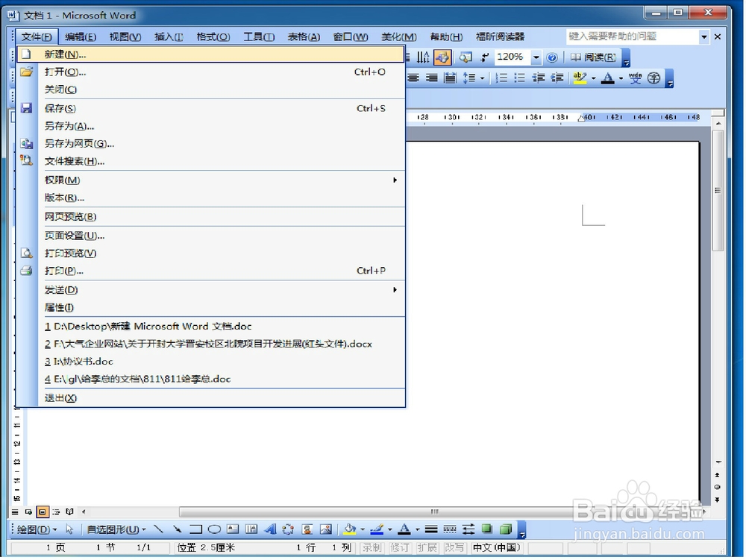Select Objects pointer in drawing toolbar
The width and height of the screenshot is (746, 560).
[69, 529]
